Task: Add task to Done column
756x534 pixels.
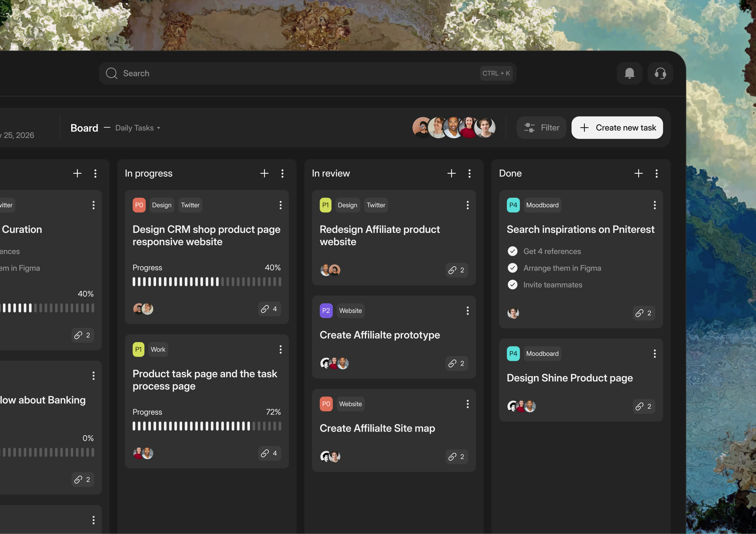Action: pos(638,173)
